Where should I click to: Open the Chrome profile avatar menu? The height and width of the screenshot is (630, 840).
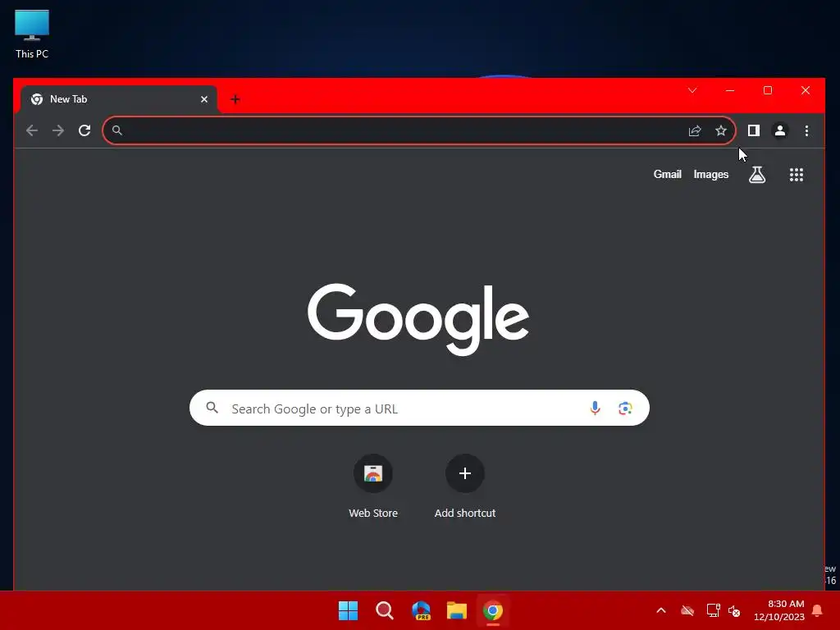point(780,130)
